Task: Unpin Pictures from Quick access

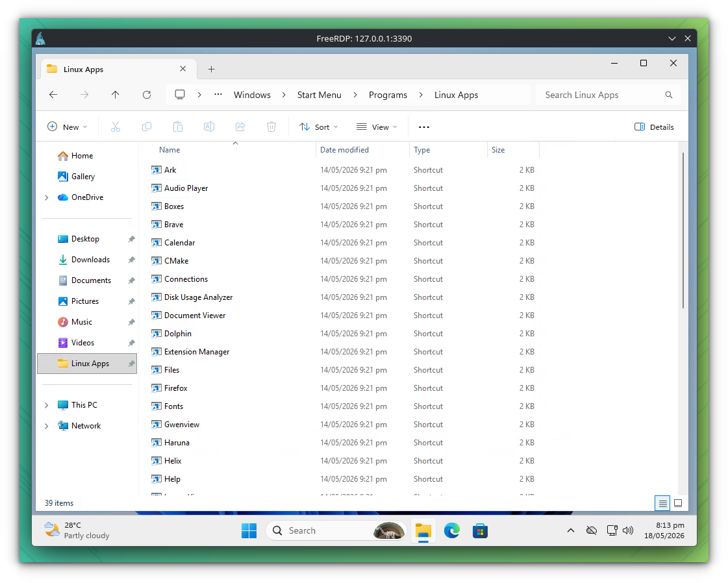Action: 131,302
